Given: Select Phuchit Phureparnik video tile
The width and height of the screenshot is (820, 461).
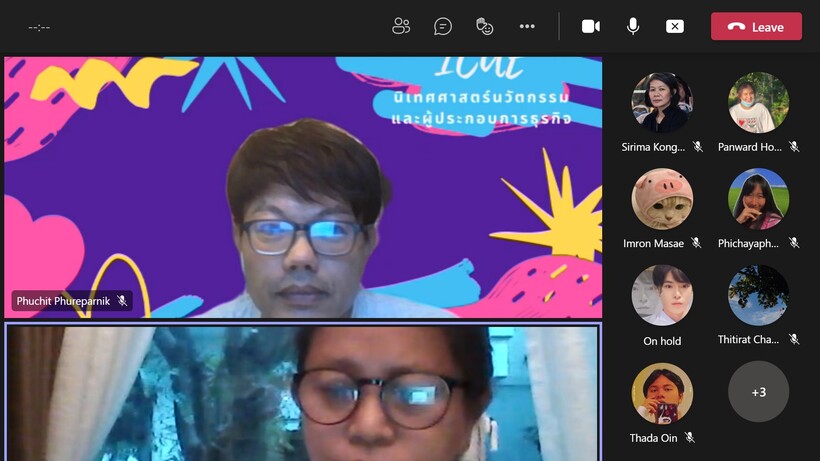Looking at the screenshot, I should (x=303, y=187).
